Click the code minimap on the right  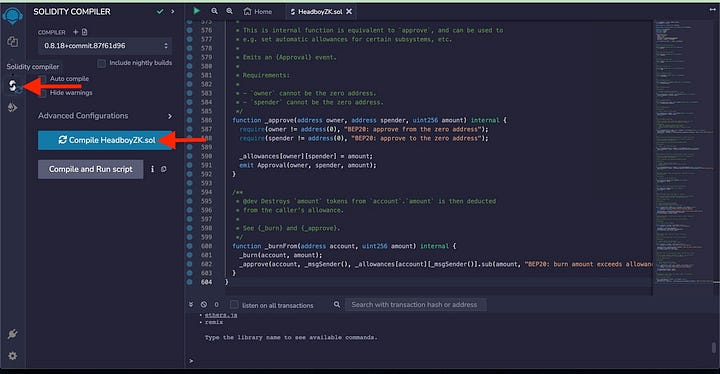[684, 152]
